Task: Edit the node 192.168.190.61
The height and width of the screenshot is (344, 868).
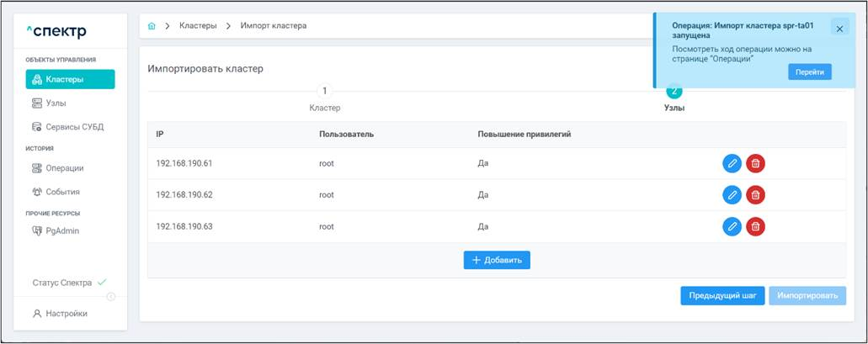Action: [732, 163]
